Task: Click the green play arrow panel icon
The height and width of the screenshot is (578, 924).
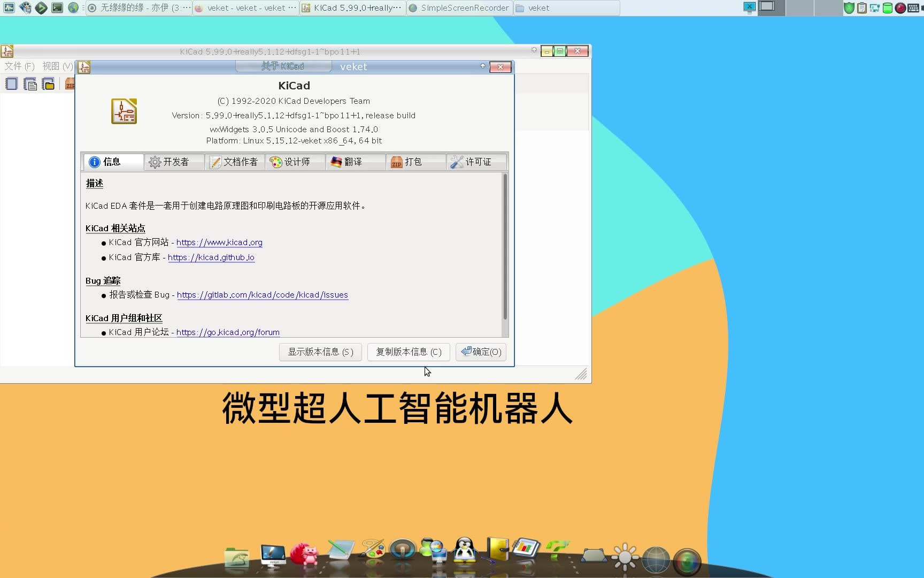Action: (41, 7)
